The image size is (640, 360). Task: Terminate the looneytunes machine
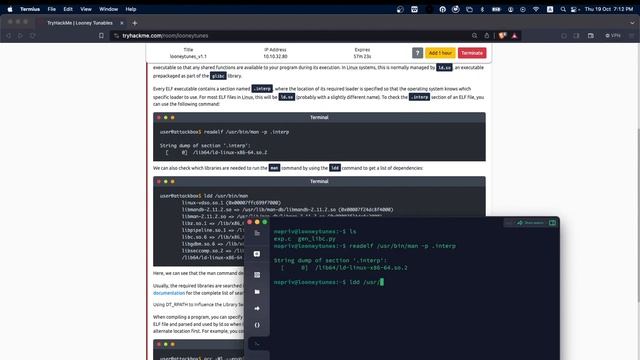coord(472,53)
